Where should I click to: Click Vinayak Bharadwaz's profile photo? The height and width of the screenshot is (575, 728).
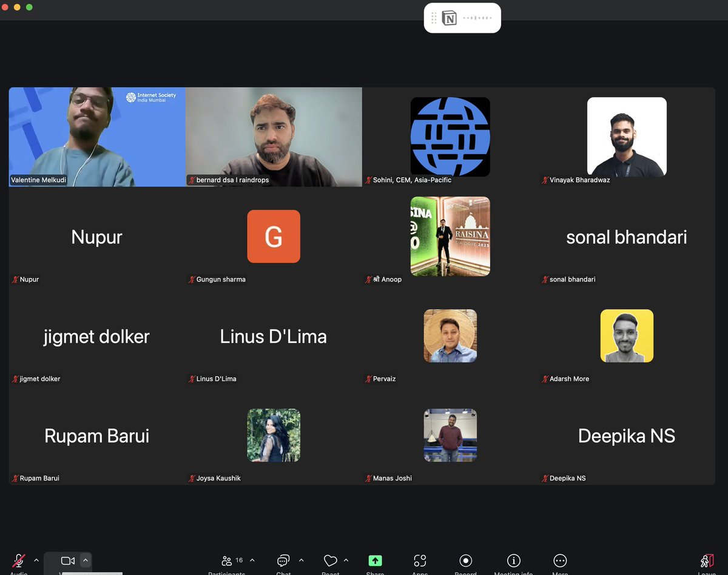(x=627, y=137)
